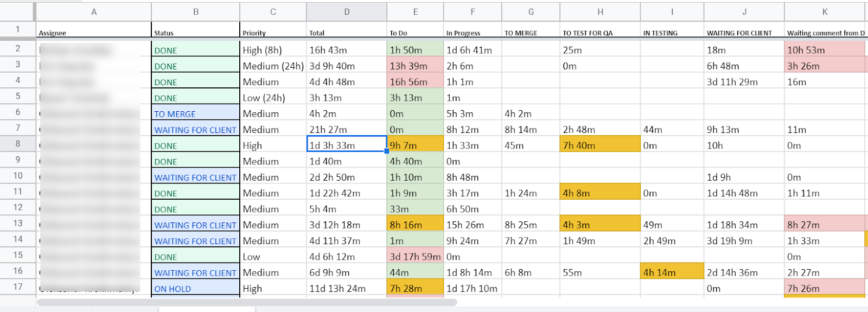
Task: Select the red 3d 17h 59m To Do cell
Action: (415, 257)
